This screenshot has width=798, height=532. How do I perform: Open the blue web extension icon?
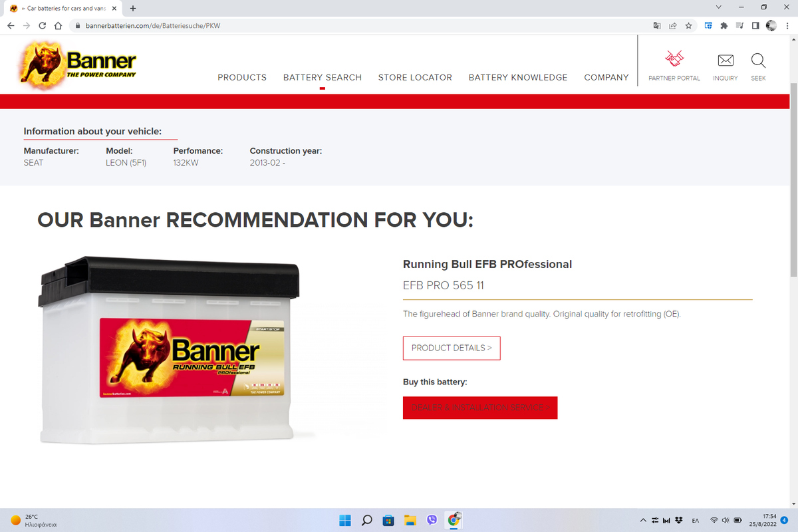click(708, 26)
